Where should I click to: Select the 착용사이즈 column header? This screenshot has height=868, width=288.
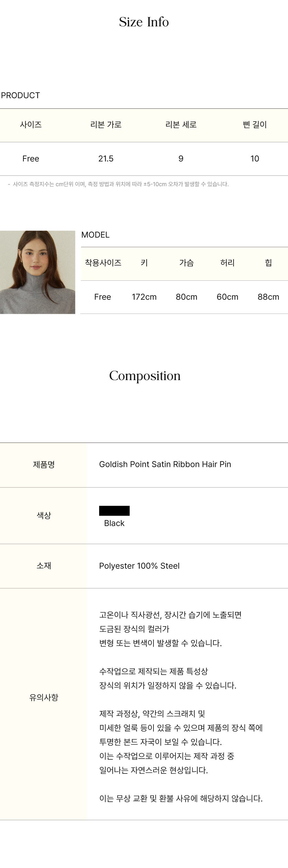103,263
